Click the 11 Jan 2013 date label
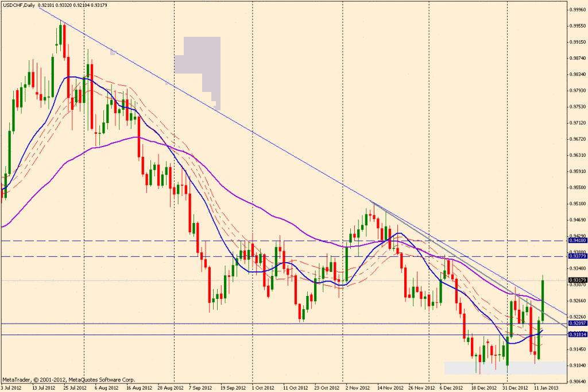Image resolution: width=588 pixels, height=392 pixels. click(544, 387)
